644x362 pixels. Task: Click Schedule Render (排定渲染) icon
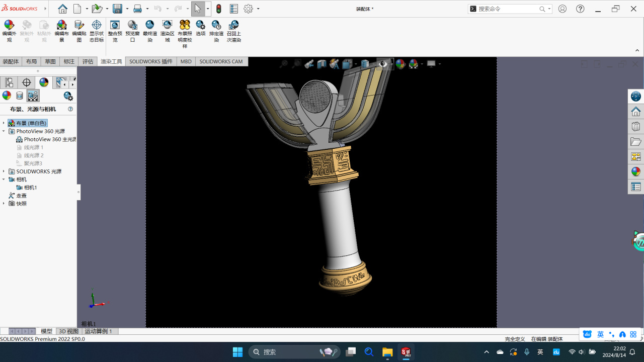216,31
